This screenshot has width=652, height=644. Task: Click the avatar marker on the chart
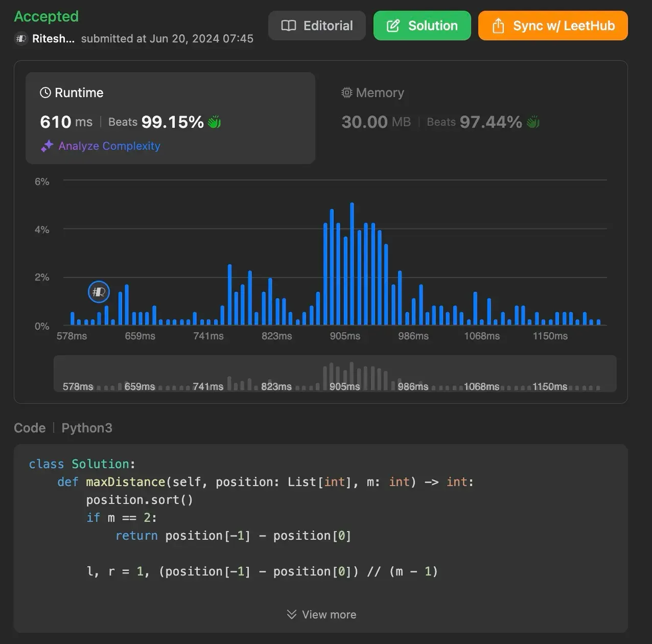[99, 292]
